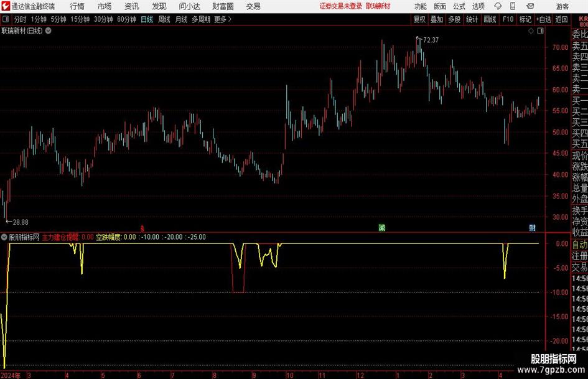Screen dimensions: 588x379
Task: Click the 主力建仓提醒 indicator label
Action: pyautogui.click(x=60, y=236)
